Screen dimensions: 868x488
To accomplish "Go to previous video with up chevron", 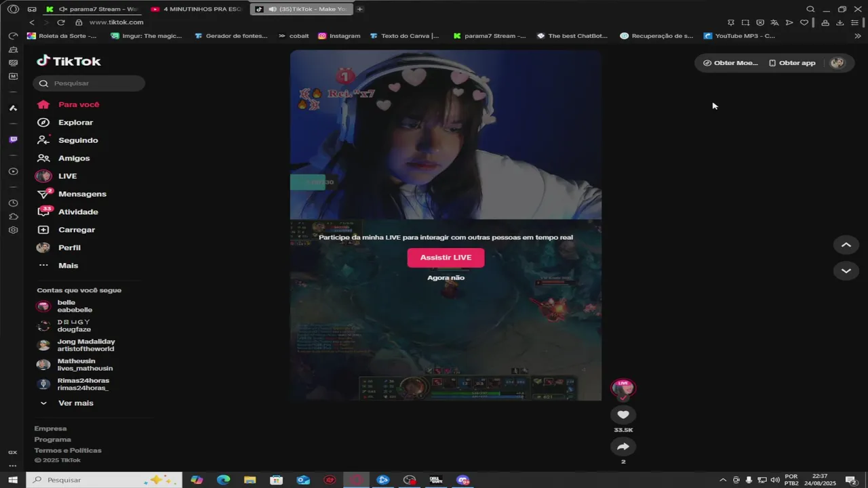I will point(846,245).
